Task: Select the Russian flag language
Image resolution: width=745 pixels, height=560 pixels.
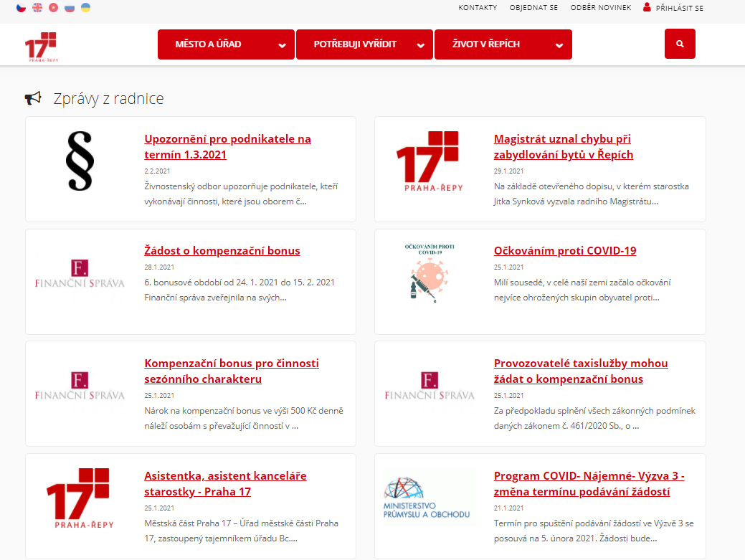Action: coord(70,8)
